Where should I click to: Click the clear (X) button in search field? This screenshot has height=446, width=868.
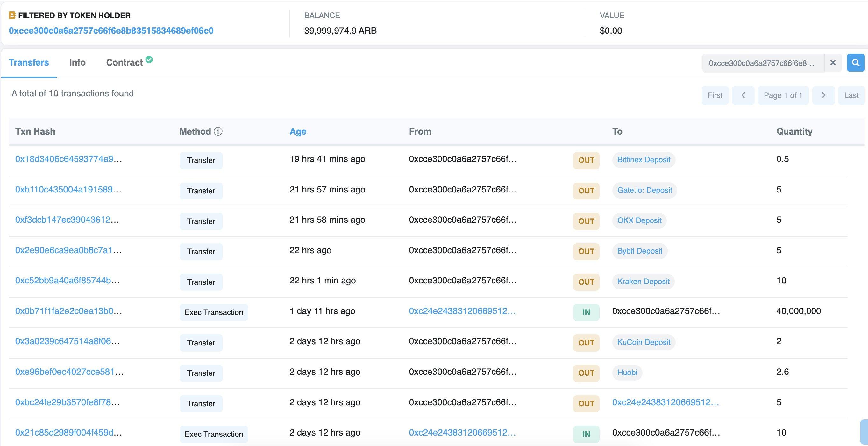pos(832,63)
